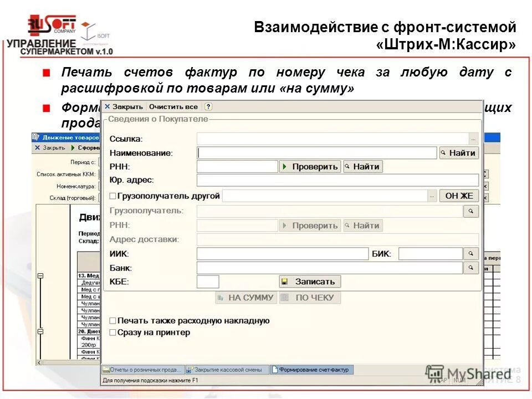Image resolution: width=532 pixels, height=399 pixels.
Task: Click the magnifier icon next to Банк field
Action: tap(472, 267)
